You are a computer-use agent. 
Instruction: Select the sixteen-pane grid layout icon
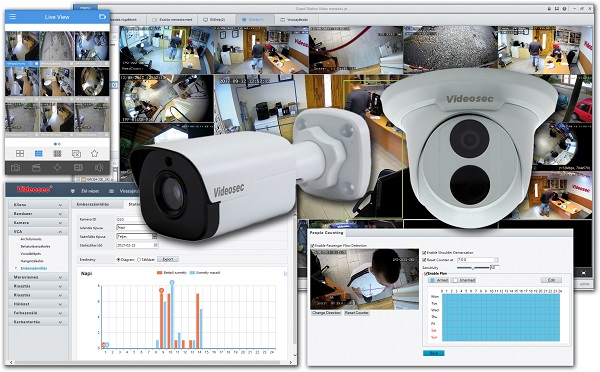pos(57,153)
